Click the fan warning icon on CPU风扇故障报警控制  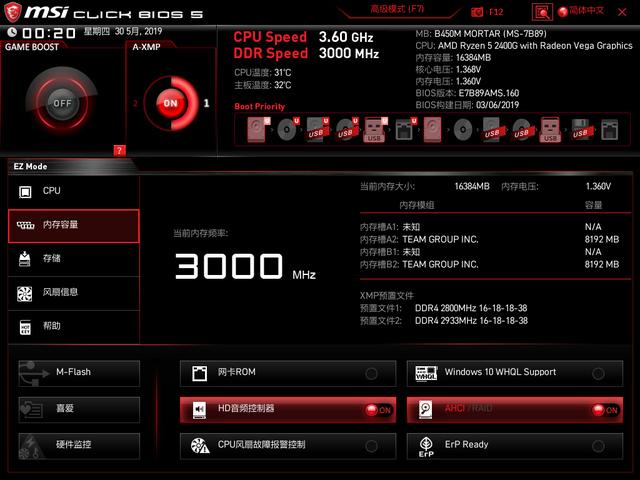[x=200, y=446]
